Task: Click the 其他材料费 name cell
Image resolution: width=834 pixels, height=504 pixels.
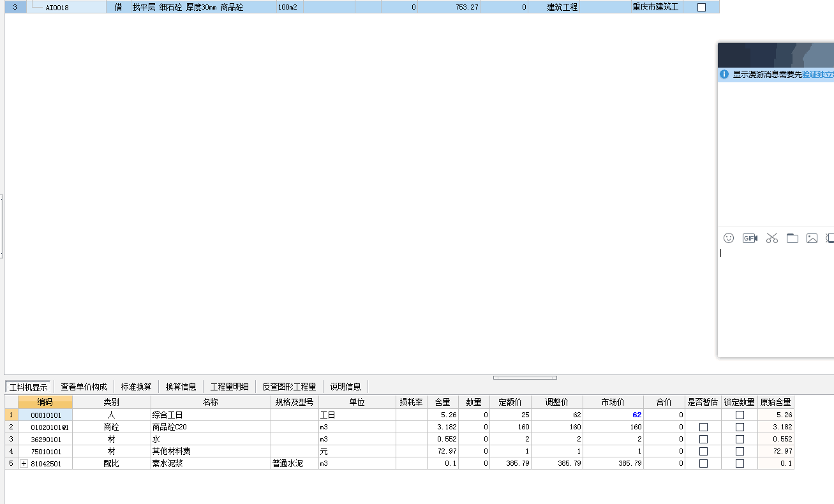Action: click(x=211, y=452)
